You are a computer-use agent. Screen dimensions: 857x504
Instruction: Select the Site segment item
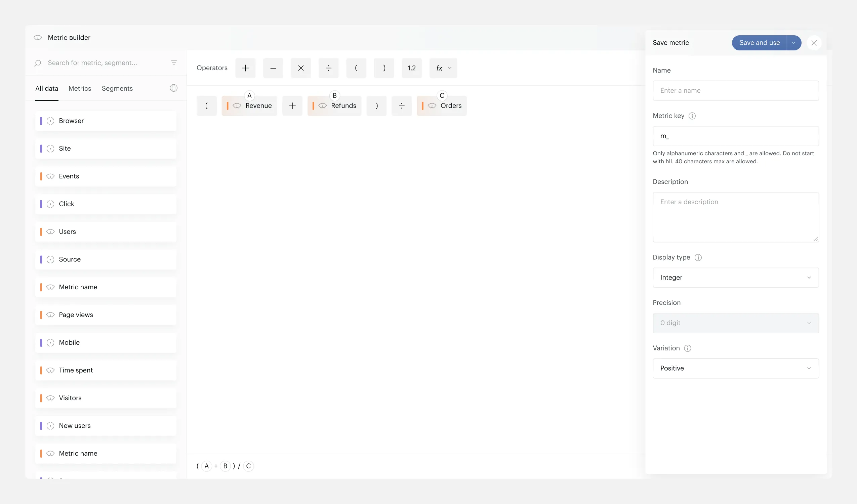coord(106,149)
